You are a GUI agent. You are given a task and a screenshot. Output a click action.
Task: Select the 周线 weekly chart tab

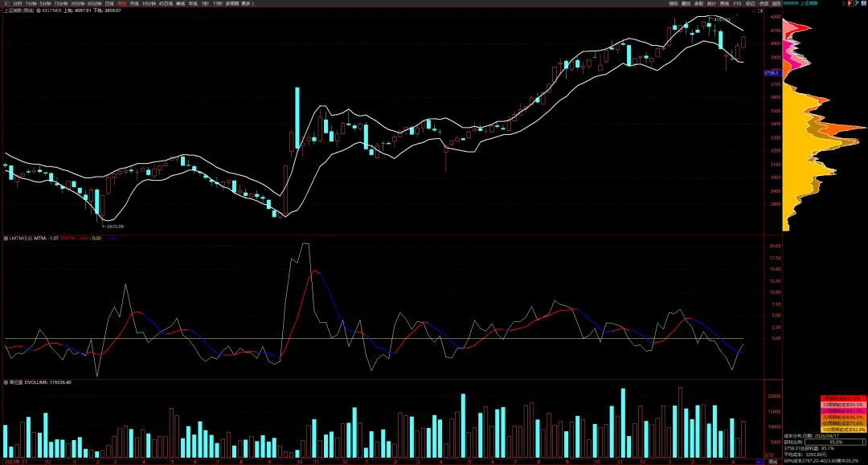coord(122,3)
